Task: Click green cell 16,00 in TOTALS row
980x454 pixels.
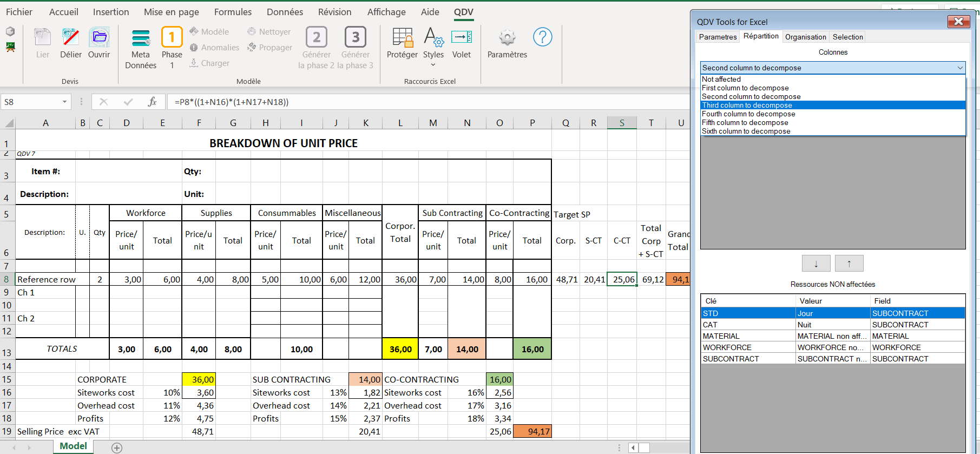Action: (x=532, y=349)
